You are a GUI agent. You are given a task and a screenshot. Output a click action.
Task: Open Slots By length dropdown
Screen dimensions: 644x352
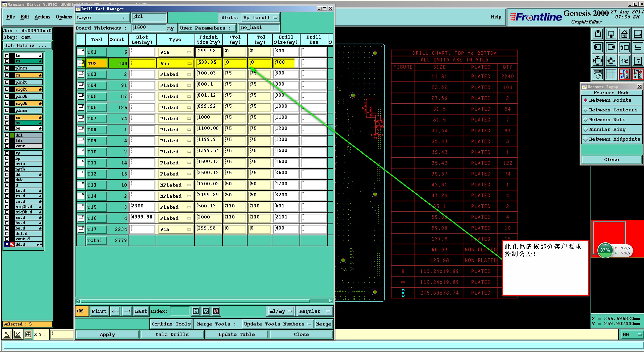pyautogui.click(x=261, y=17)
